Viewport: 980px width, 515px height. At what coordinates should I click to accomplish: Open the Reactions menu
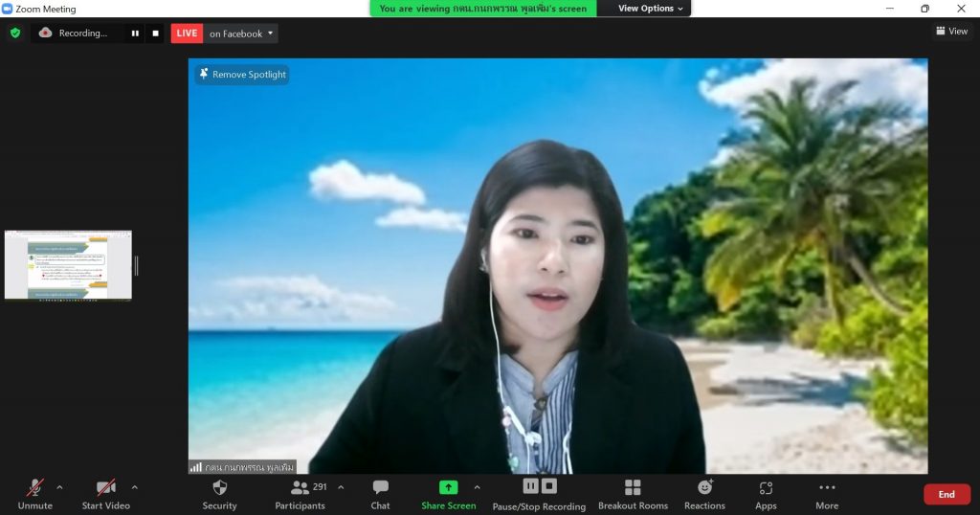click(x=704, y=494)
